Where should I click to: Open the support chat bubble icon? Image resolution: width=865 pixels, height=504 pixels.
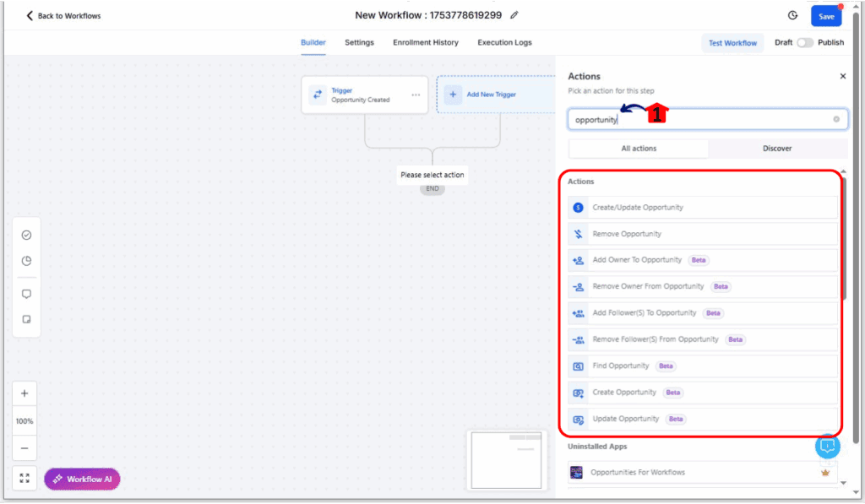828,446
